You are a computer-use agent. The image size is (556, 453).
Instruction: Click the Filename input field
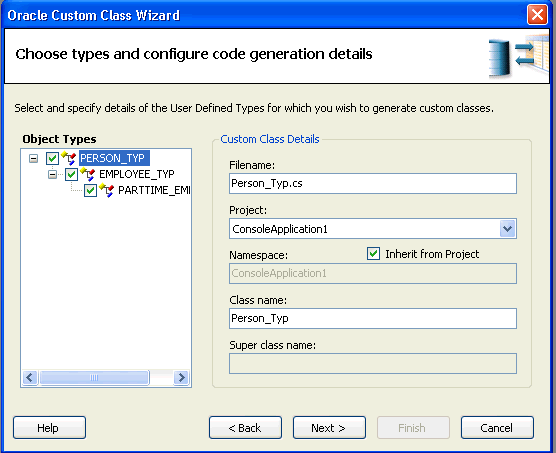(x=373, y=184)
